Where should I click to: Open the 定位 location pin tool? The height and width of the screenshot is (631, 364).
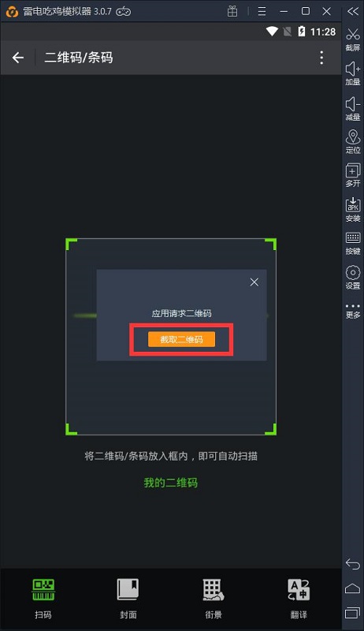353,142
